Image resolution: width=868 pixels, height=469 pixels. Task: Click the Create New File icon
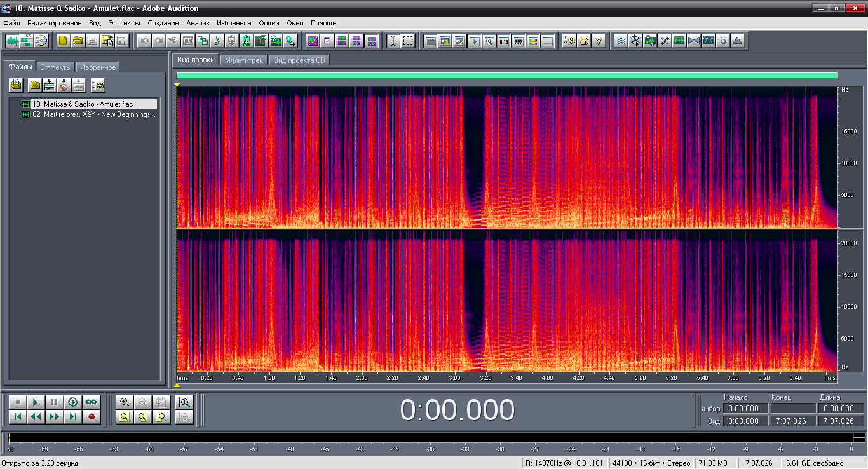pos(63,41)
